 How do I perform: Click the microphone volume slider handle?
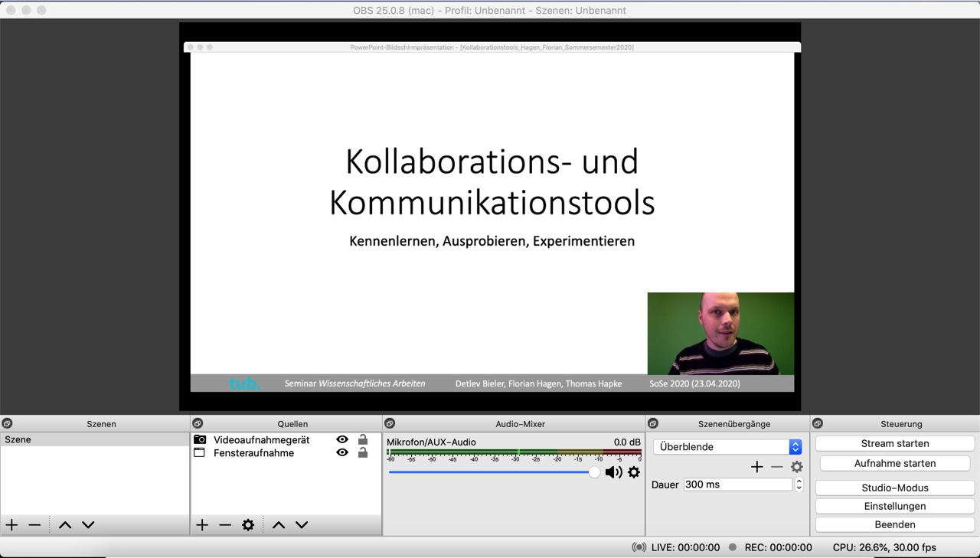[x=594, y=472]
